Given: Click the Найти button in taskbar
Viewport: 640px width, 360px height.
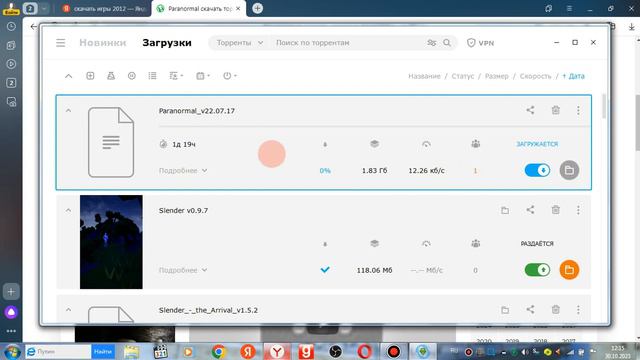Looking at the screenshot, I should [102, 351].
